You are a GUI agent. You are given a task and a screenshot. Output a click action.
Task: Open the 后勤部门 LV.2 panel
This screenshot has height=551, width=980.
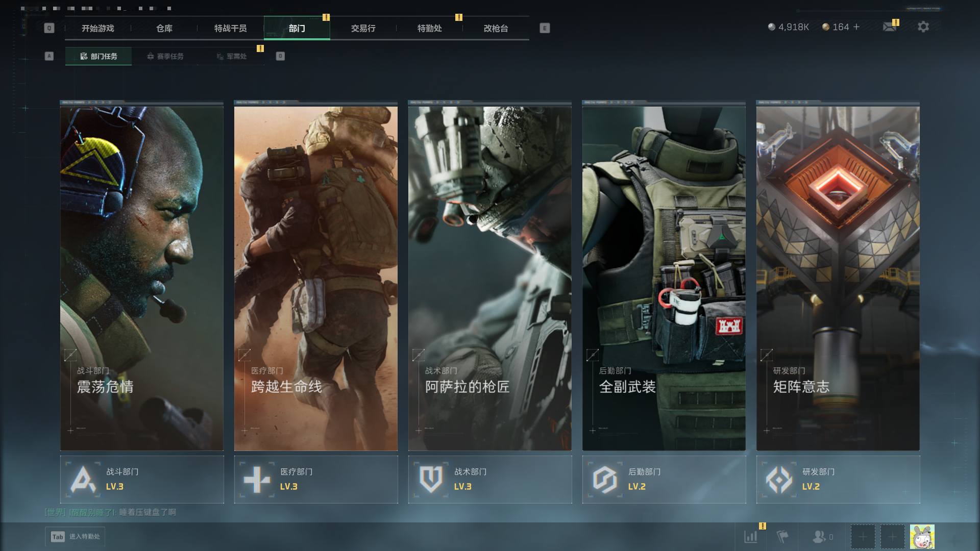point(664,480)
